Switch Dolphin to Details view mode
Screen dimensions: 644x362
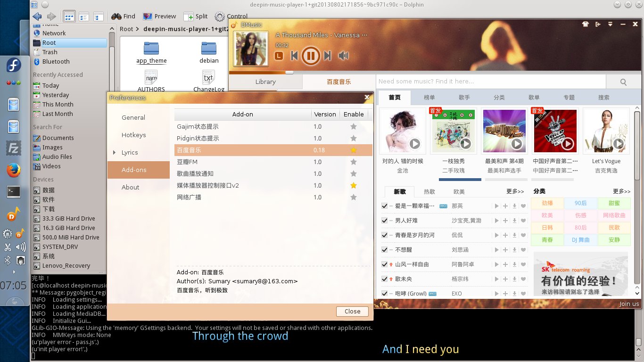[99, 16]
